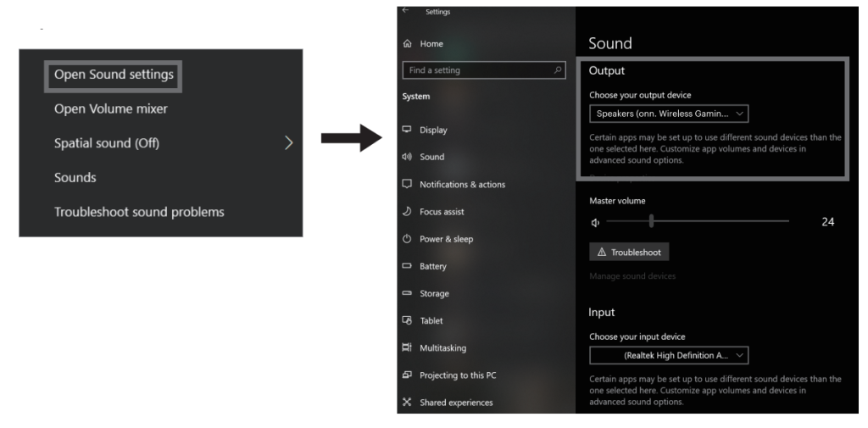Viewport: 868px width, 428px height.
Task: Open the output device dropdown
Action: [x=669, y=114]
